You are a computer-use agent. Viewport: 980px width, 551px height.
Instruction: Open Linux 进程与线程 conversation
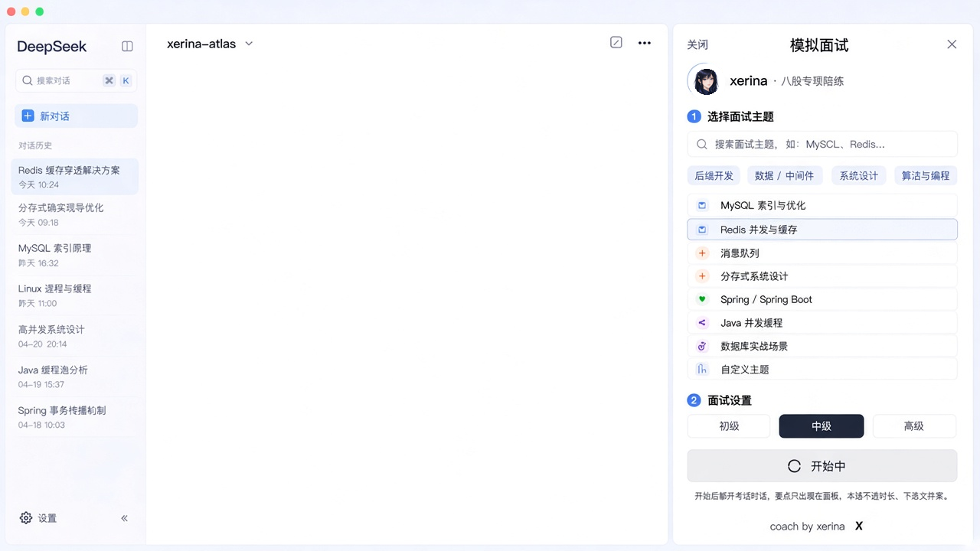(76, 295)
